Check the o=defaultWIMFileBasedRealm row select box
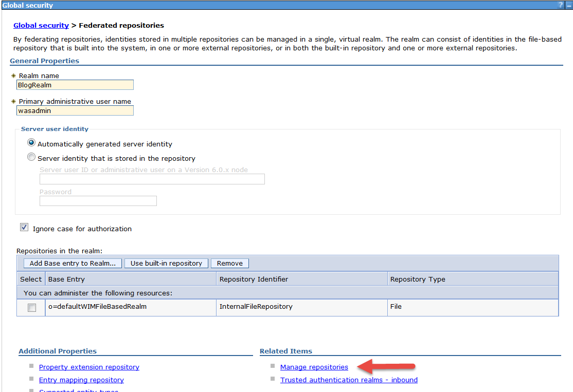This screenshot has width=573, height=392. tap(32, 307)
